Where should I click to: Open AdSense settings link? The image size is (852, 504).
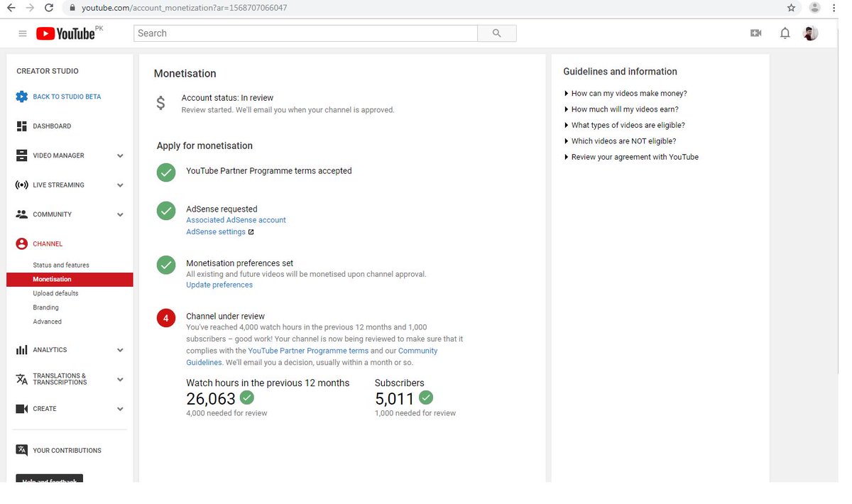pos(216,232)
